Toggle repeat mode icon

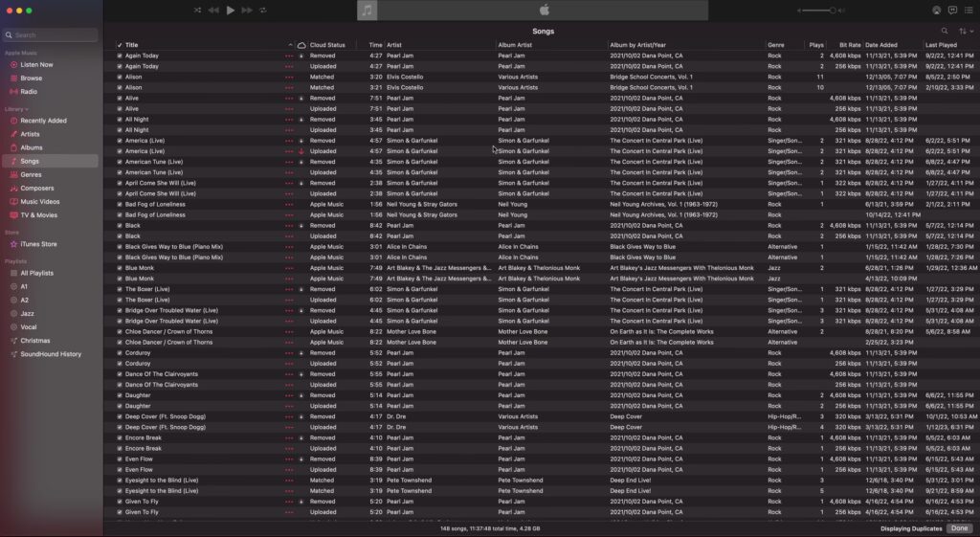(x=263, y=11)
